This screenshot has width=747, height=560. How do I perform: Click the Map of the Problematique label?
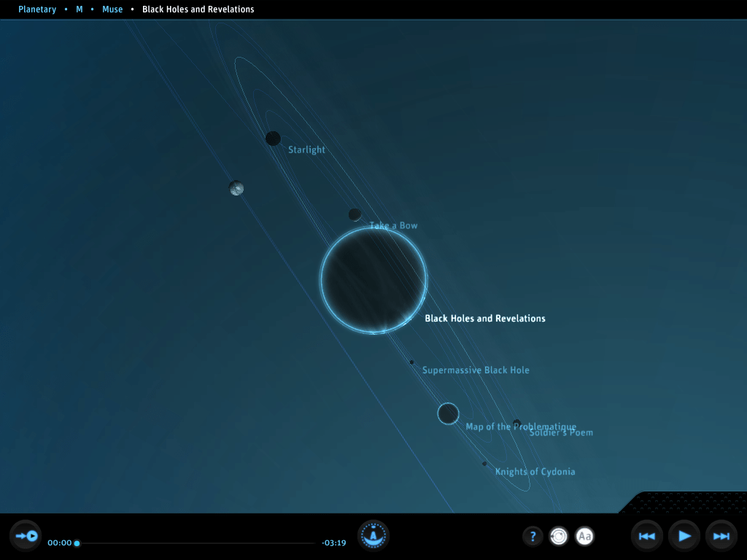[x=521, y=426]
